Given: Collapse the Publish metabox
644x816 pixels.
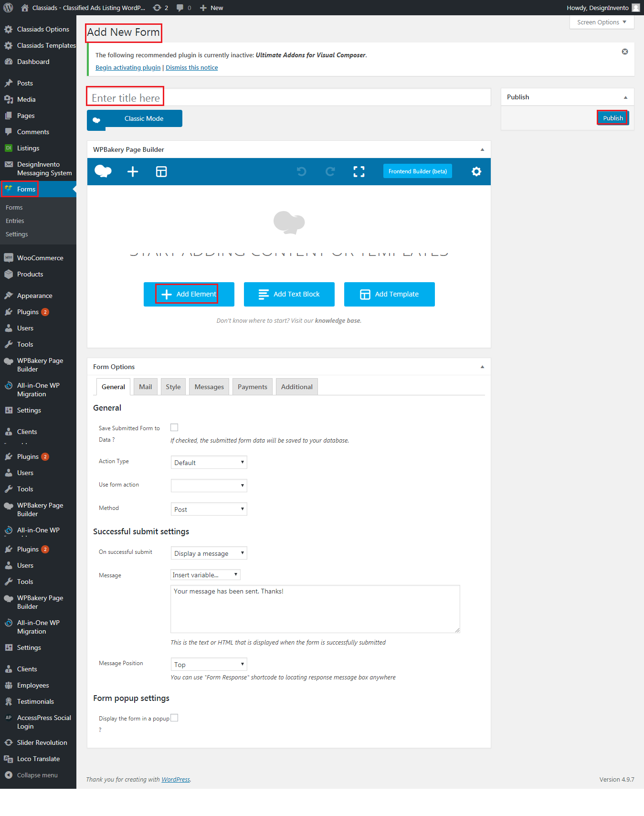Looking at the screenshot, I should [625, 97].
